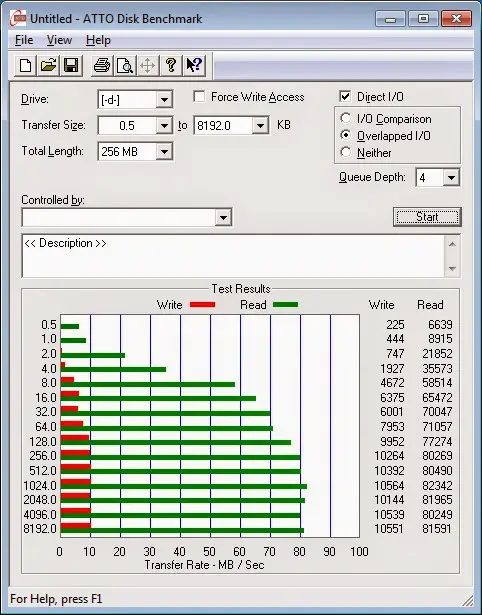Viewport: 482px width, 615px height.
Task: Click the read value 77274
Action: click(x=437, y=442)
